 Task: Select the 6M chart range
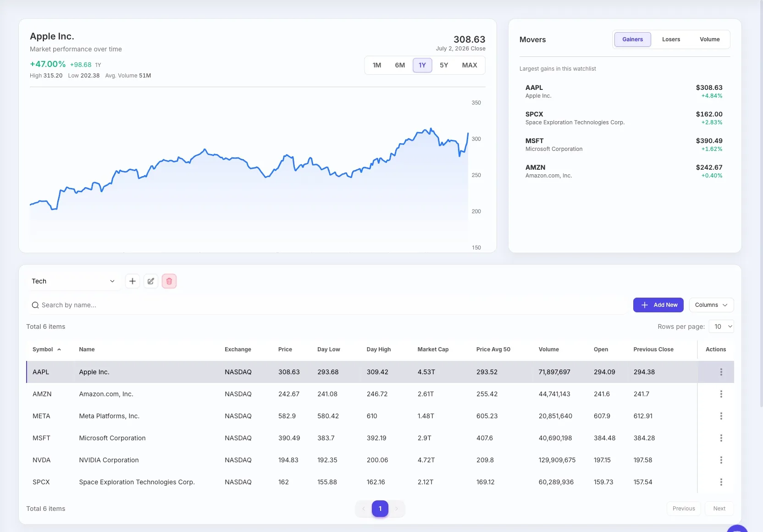pyautogui.click(x=400, y=65)
